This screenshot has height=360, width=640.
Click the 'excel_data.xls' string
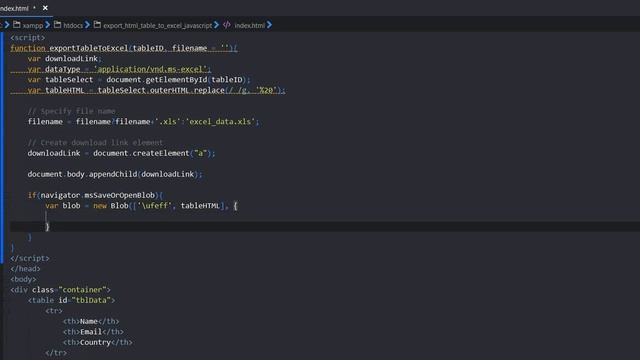pyautogui.click(x=220, y=122)
